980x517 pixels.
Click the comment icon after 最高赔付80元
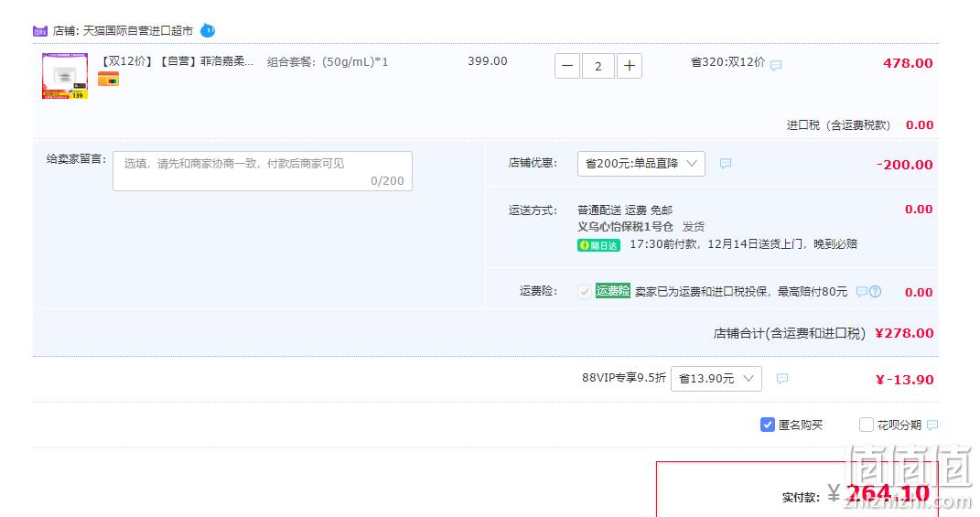point(861,291)
